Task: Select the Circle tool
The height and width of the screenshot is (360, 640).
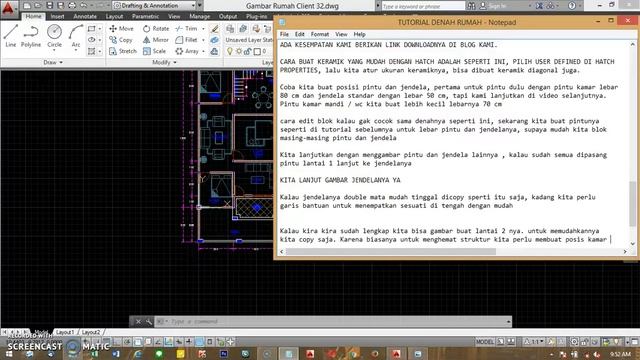Action: click(54, 36)
